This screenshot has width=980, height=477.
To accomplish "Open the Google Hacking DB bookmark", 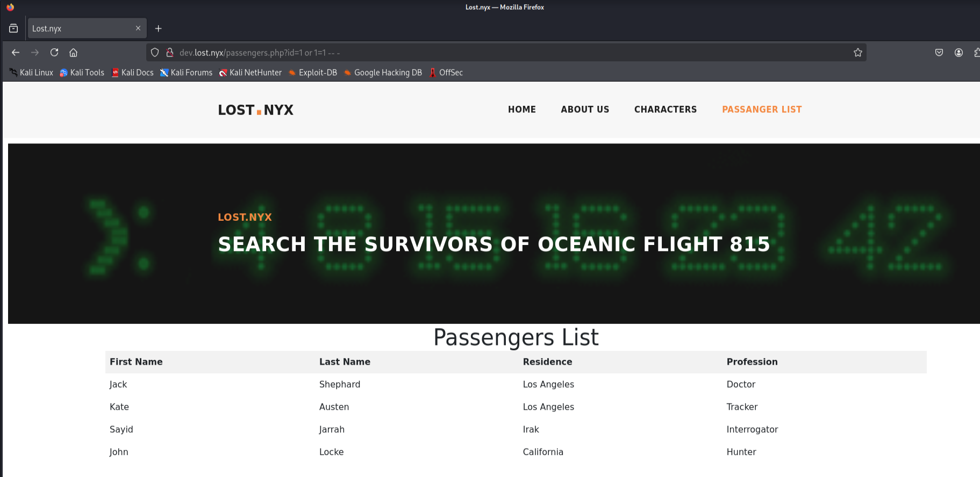I will (x=383, y=73).
